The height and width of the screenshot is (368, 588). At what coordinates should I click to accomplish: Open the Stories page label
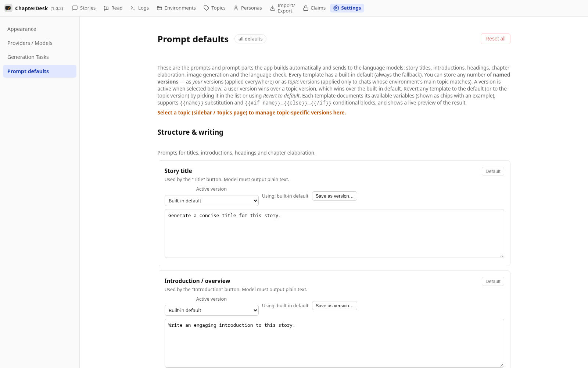[88, 8]
